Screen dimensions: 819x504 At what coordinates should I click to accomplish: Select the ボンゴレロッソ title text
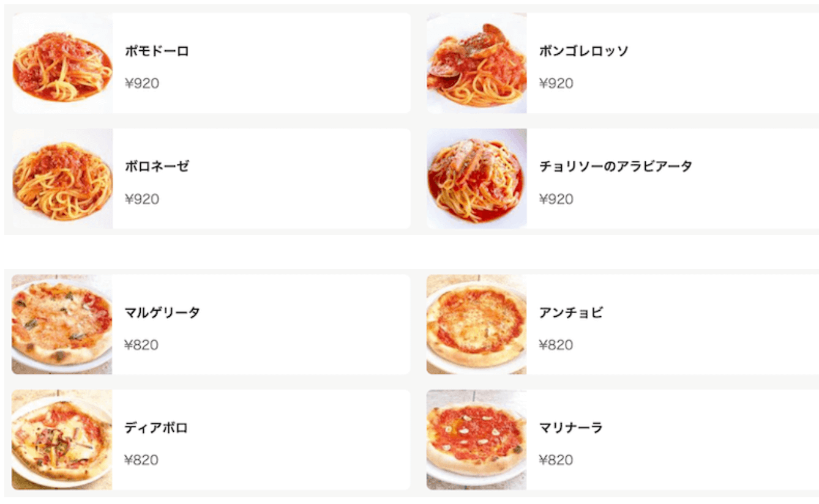coord(583,51)
